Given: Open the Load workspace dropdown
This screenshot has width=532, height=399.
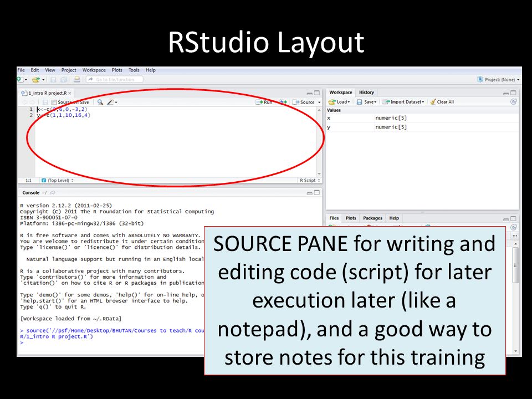Looking at the screenshot, I should [339, 102].
